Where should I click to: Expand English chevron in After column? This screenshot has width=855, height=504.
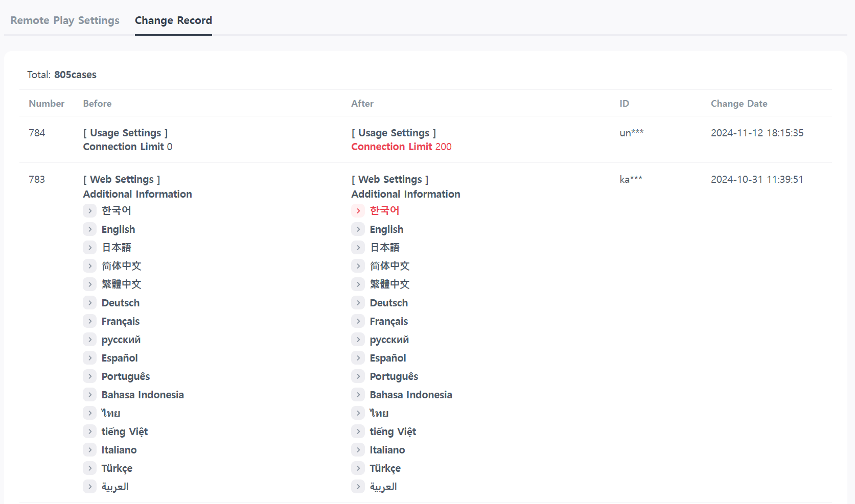tap(358, 229)
